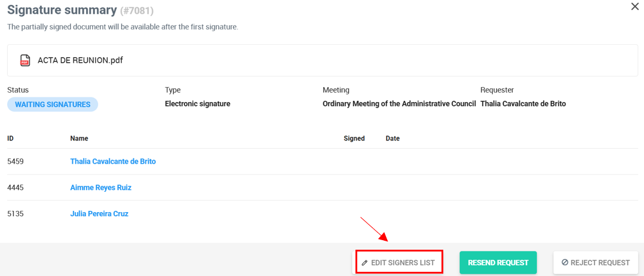Image resolution: width=644 pixels, height=276 pixels.
Task: Click the Resend Request button
Action: tap(498, 262)
